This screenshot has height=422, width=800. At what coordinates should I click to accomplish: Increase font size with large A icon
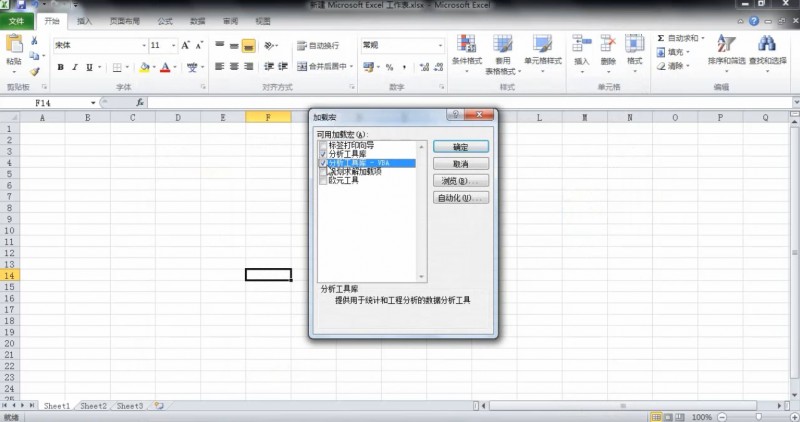tap(186, 45)
